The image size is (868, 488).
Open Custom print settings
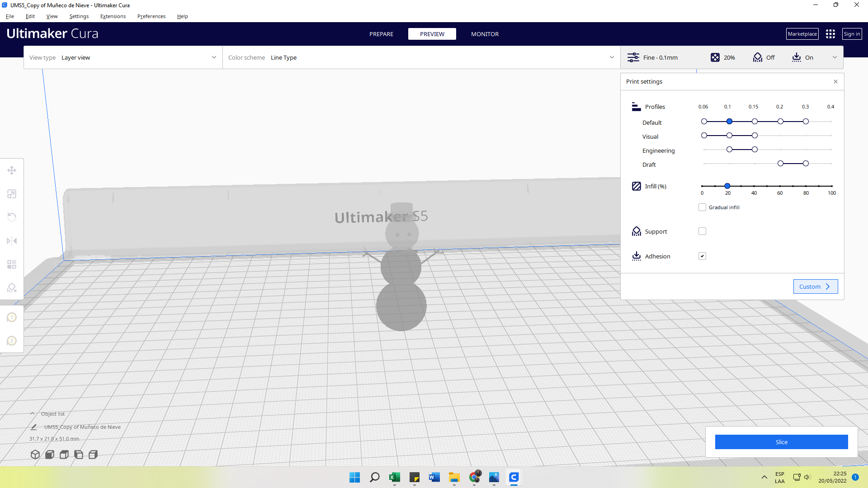point(815,286)
